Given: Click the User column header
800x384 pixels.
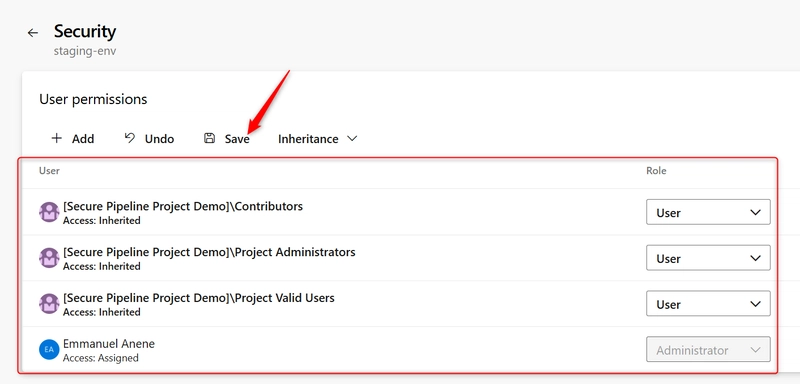Looking at the screenshot, I should coord(49,171).
